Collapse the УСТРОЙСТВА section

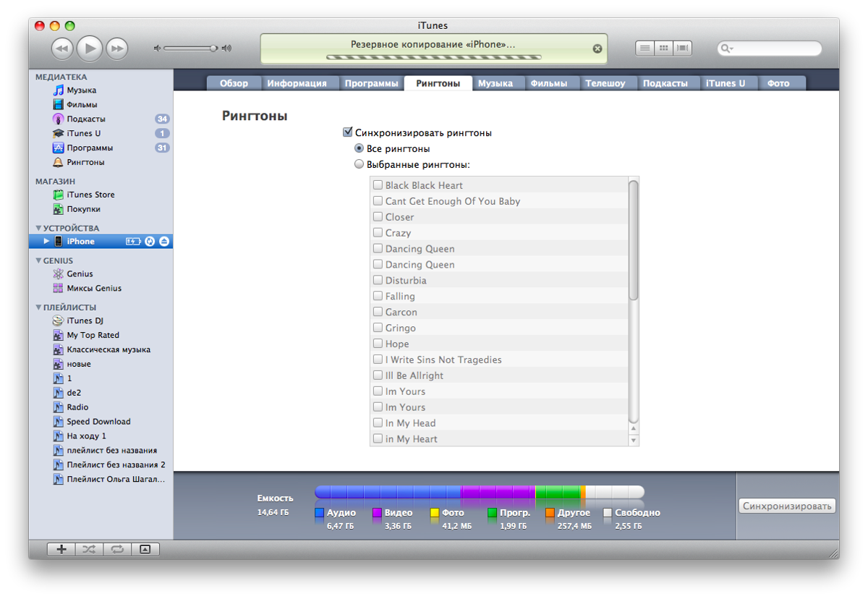(38, 229)
